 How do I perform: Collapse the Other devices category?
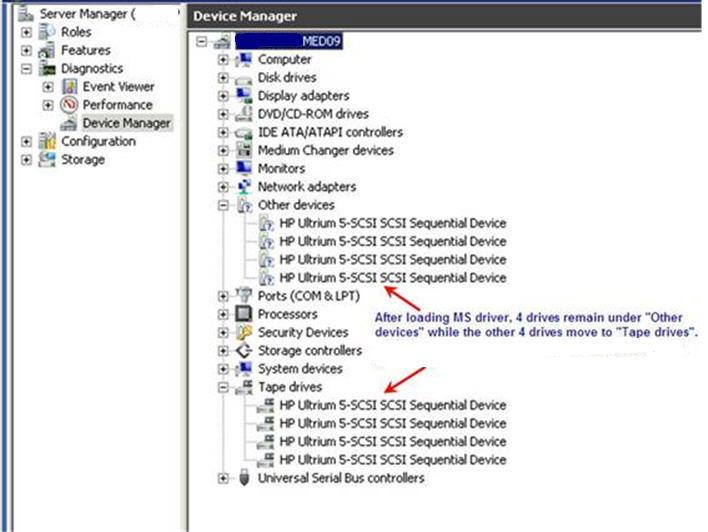tap(223, 205)
